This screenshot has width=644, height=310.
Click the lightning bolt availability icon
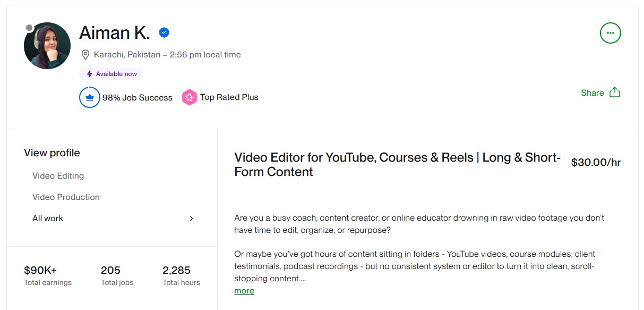point(89,74)
